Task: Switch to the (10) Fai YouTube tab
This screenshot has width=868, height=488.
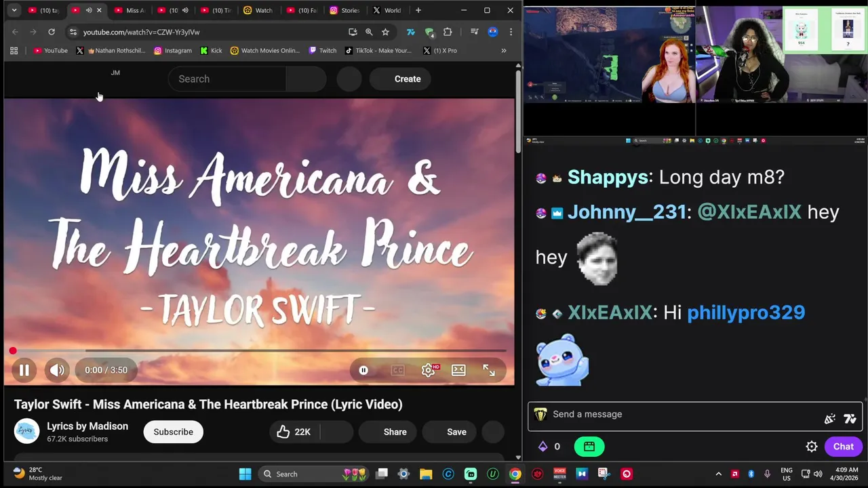Action: [301, 10]
